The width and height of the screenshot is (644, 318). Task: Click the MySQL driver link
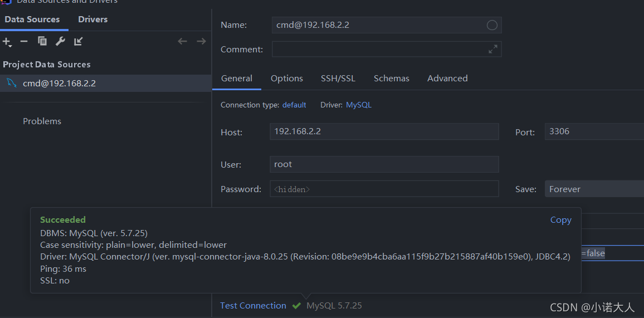359,105
